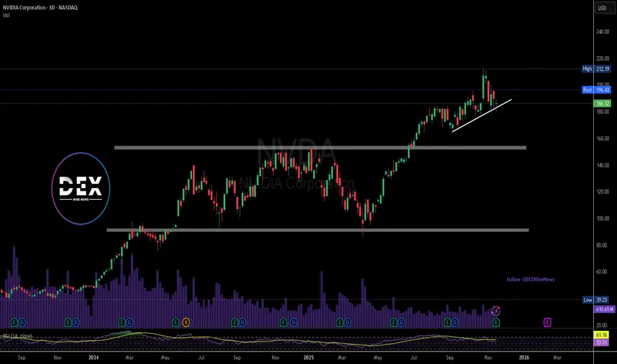
Task: Click the purple 53.51 RSI value label
Action: click(601, 342)
